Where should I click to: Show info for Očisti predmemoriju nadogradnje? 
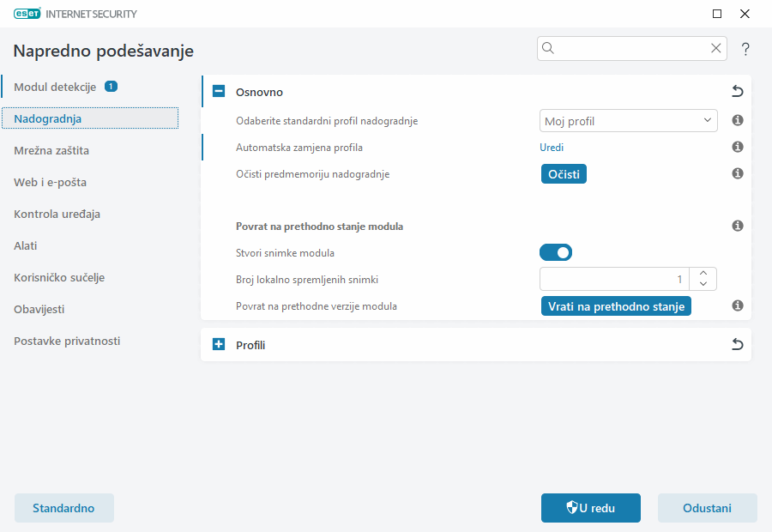[737, 174]
